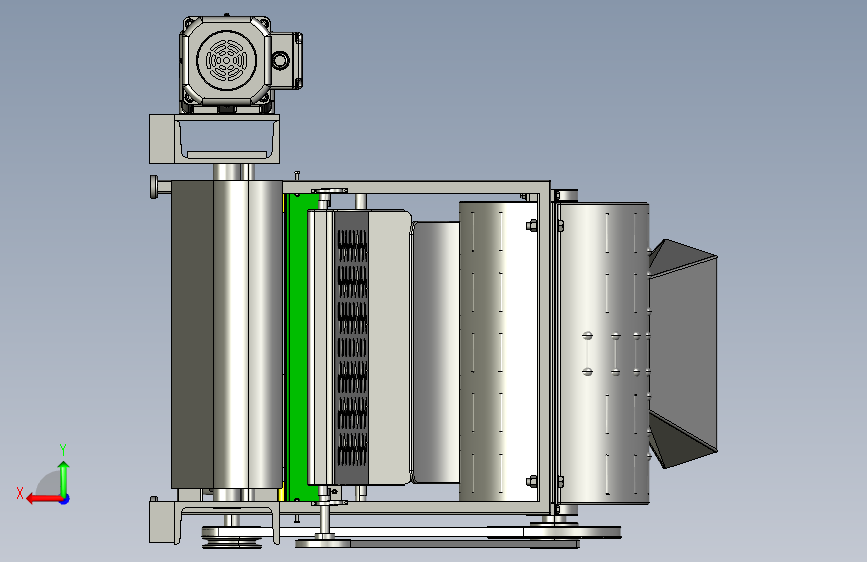Select the knob protruding at the upper left of the frame

tap(156, 187)
